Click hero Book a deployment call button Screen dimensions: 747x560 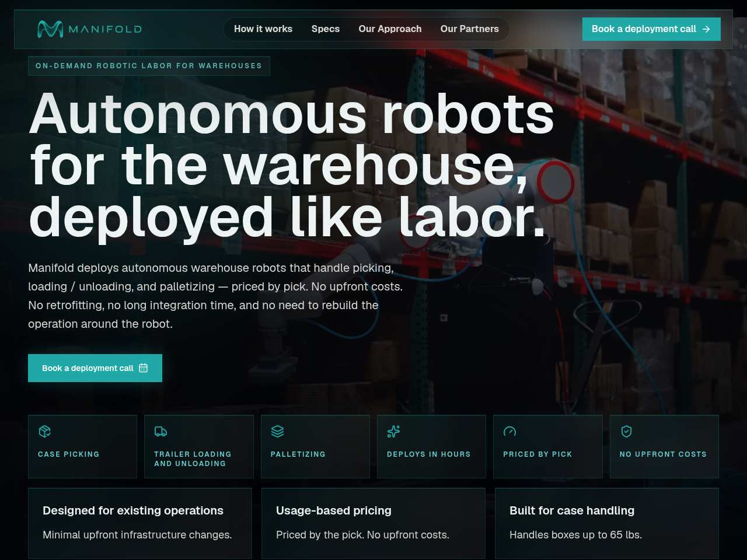point(95,368)
